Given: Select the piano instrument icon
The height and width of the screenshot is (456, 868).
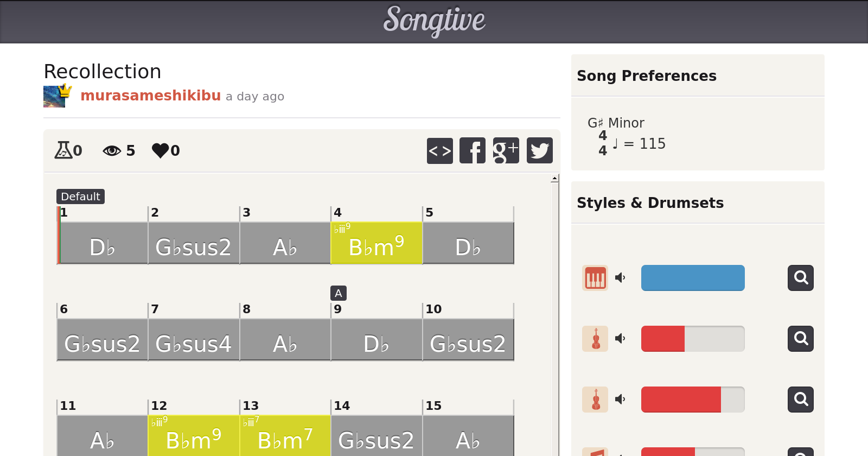Looking at the screenshot, I should (x=595, y=278).
